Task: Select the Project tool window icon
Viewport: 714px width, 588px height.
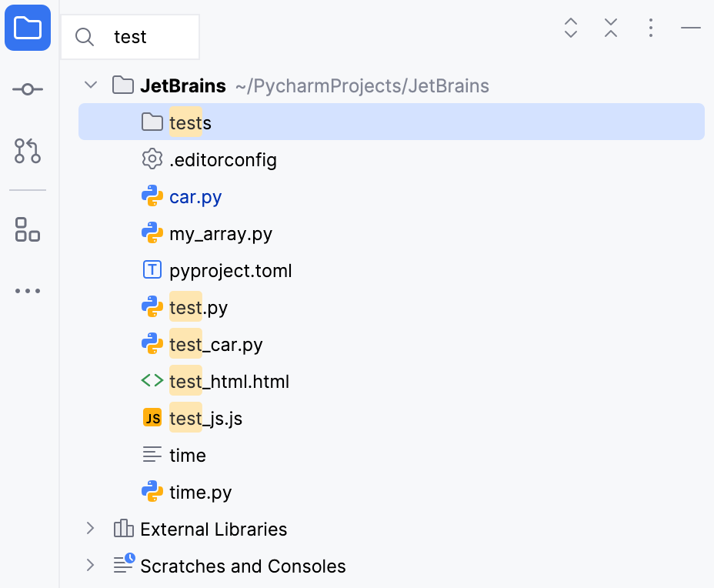Action: point(27,27)
